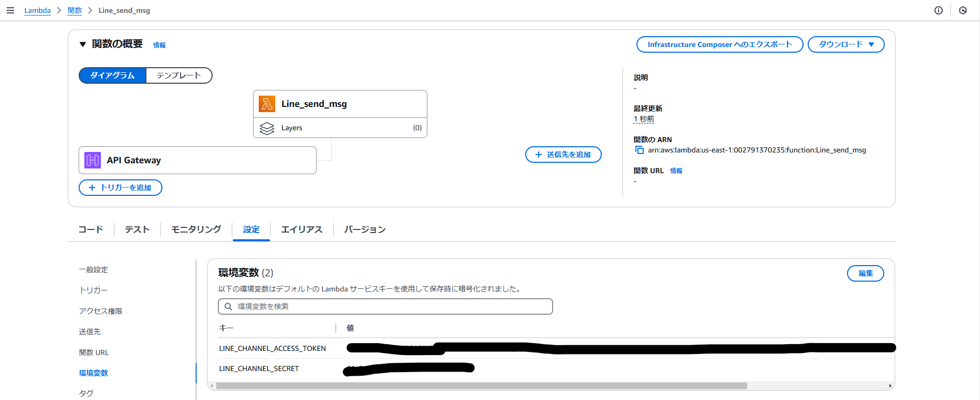Screen dimensions: 980x400
Task: Open 情報 link next to 関数 URL
Action: click(676, 171)
